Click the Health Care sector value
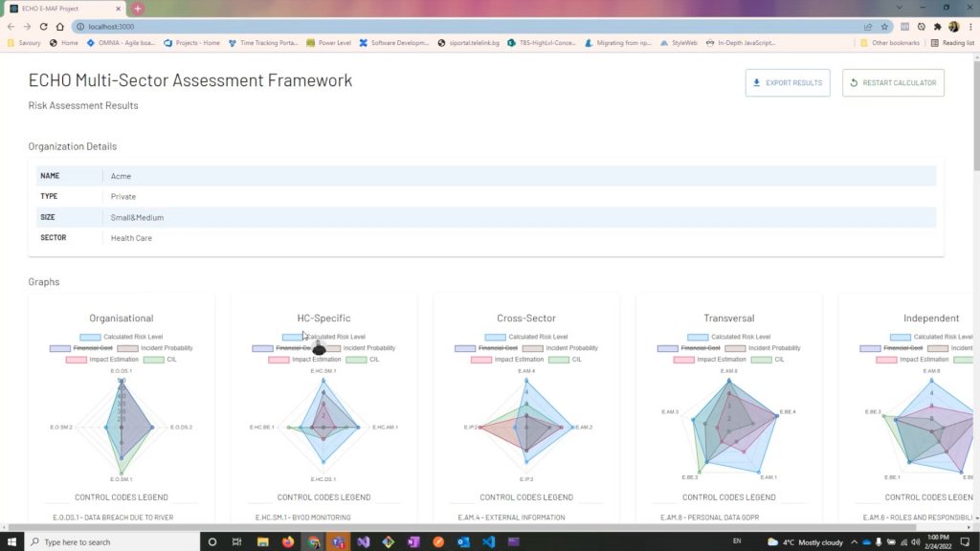Image resolution: width=980 pixels, height=551 pixels. pos(131,238)
